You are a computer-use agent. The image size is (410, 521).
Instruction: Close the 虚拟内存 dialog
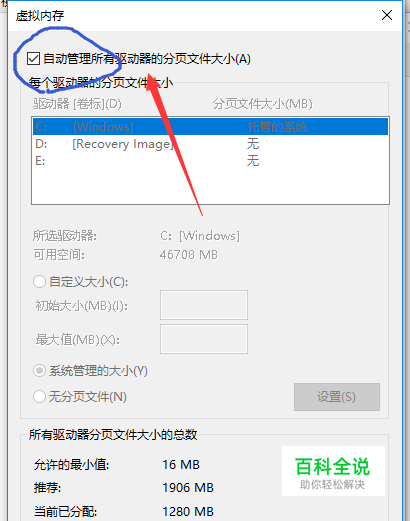(387, 15)
